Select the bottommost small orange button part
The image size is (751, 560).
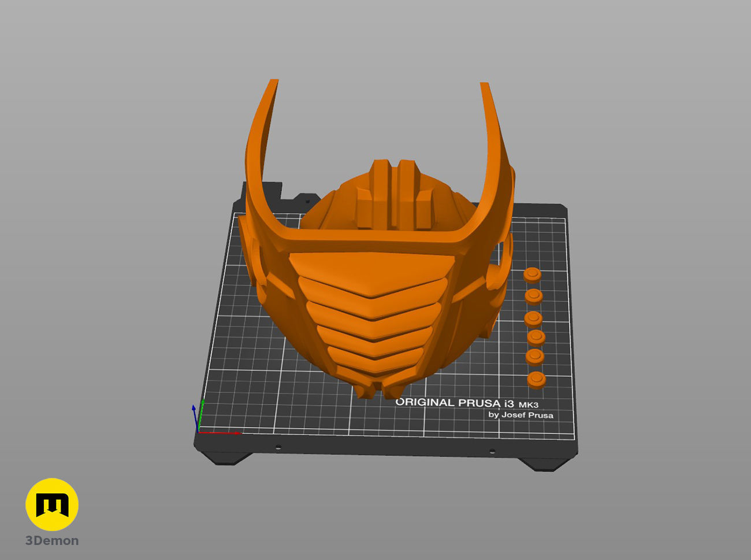(536, 380)
